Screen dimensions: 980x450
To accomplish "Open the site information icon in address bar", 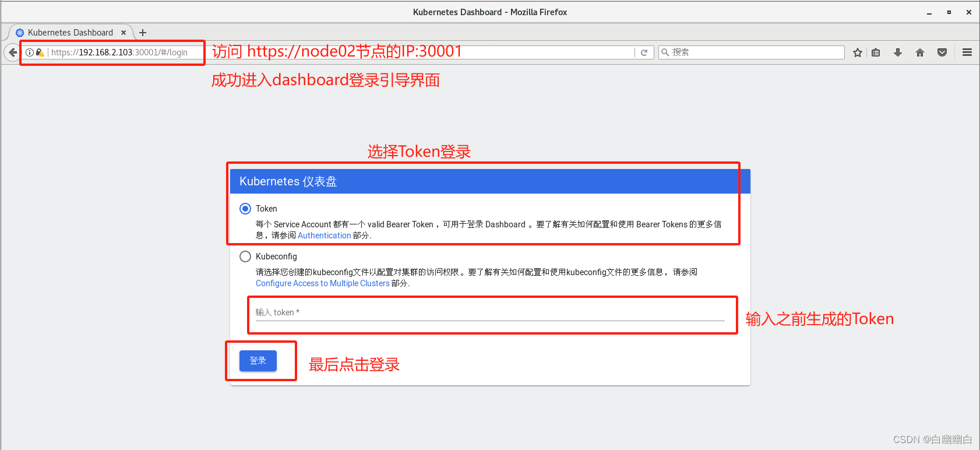I will coord(29,52).
